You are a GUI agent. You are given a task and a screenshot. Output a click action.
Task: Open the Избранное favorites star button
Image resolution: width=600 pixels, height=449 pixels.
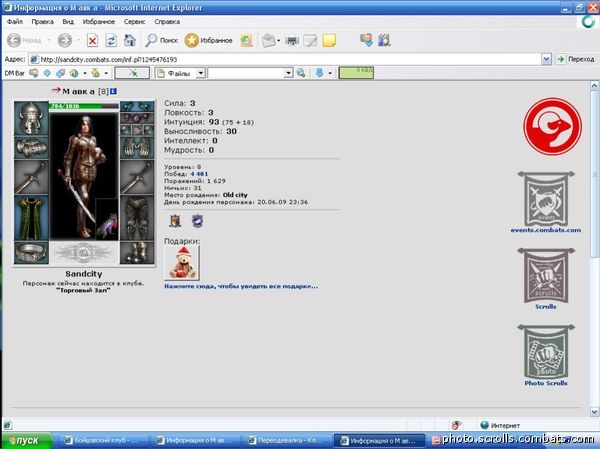(209, 40)
